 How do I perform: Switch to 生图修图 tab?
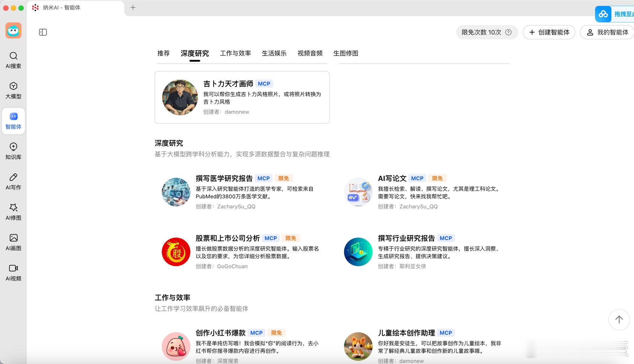pos(346,53)
